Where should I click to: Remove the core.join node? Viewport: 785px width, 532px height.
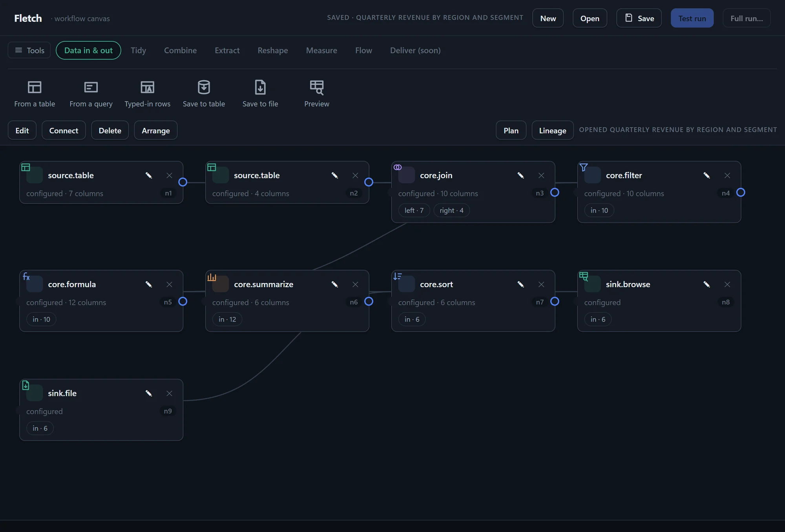(x=541, y=175)
